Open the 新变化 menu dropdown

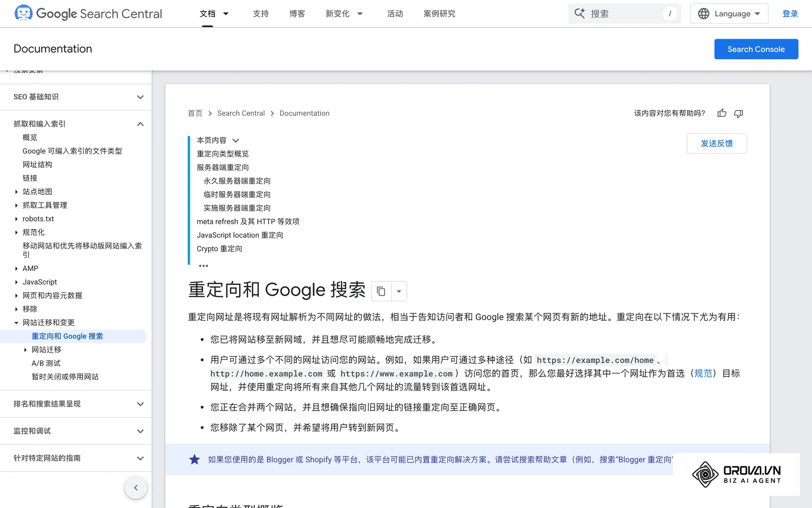(x=360, y=14)
